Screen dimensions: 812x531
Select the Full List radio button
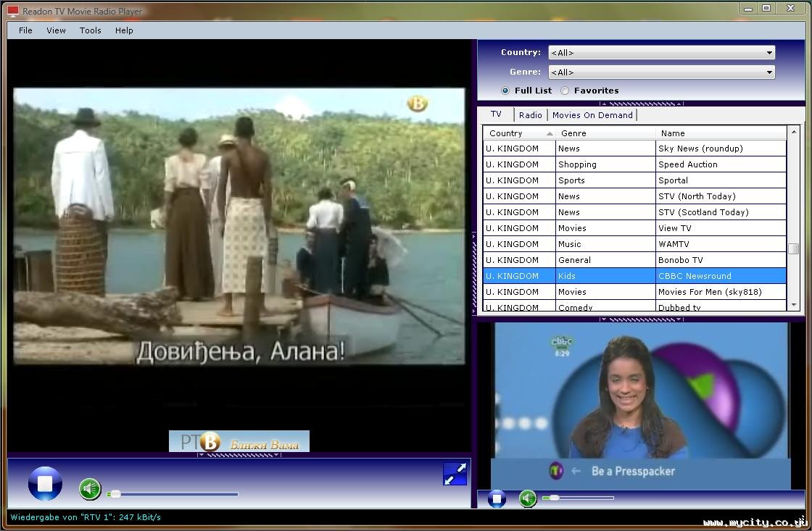click(x=505, y=91)
